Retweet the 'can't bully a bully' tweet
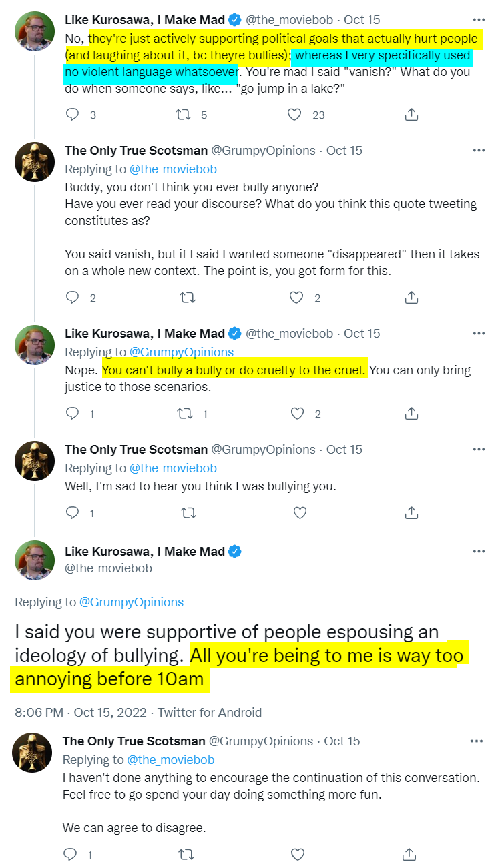This screenshot has height=868, width=498. point(186,414)
